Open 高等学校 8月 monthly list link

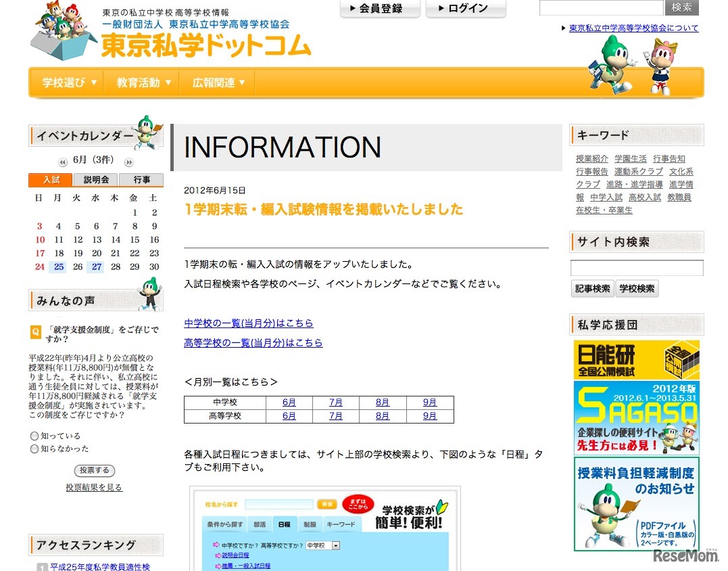[383, 416]
